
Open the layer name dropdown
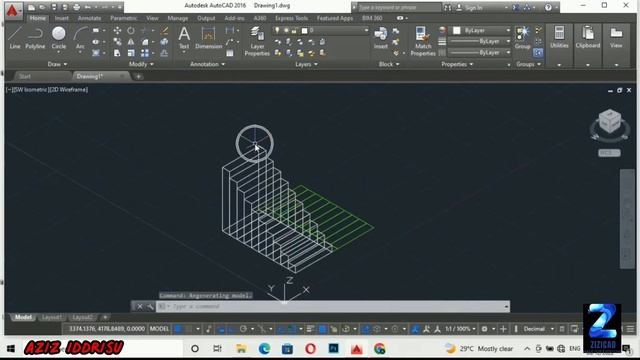[x=320, y=30]
